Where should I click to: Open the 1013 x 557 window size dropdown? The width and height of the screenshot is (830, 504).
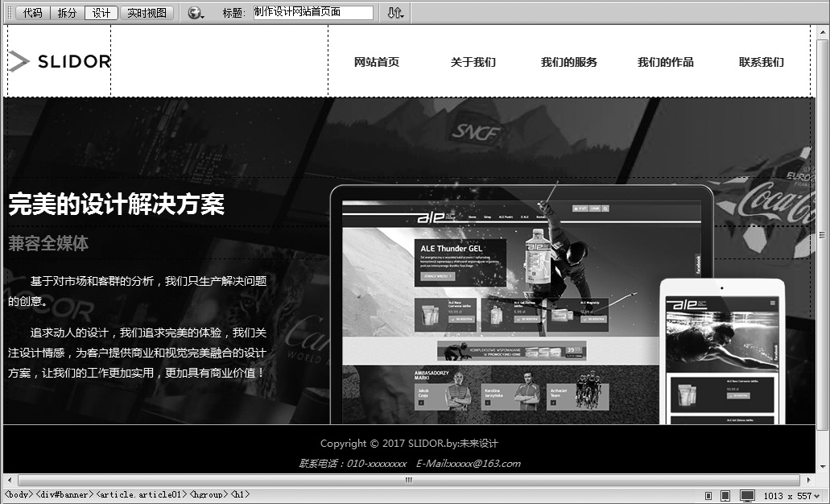pos(792,496)
